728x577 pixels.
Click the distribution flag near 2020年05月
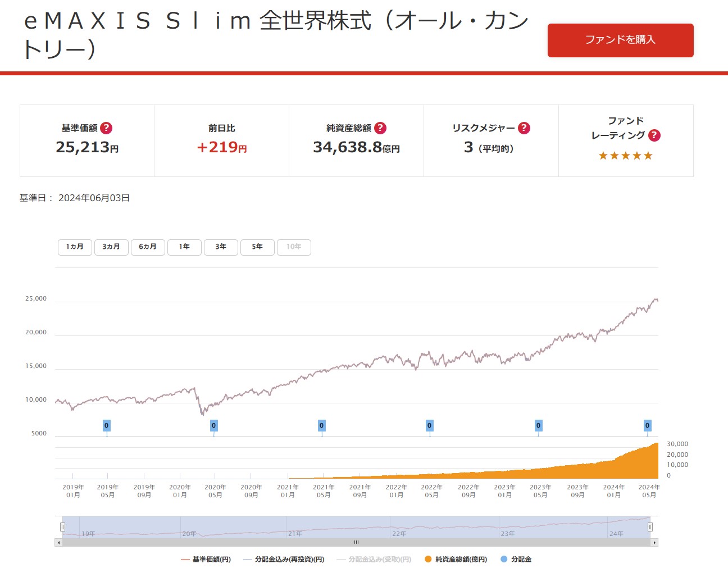click(213, 426)
